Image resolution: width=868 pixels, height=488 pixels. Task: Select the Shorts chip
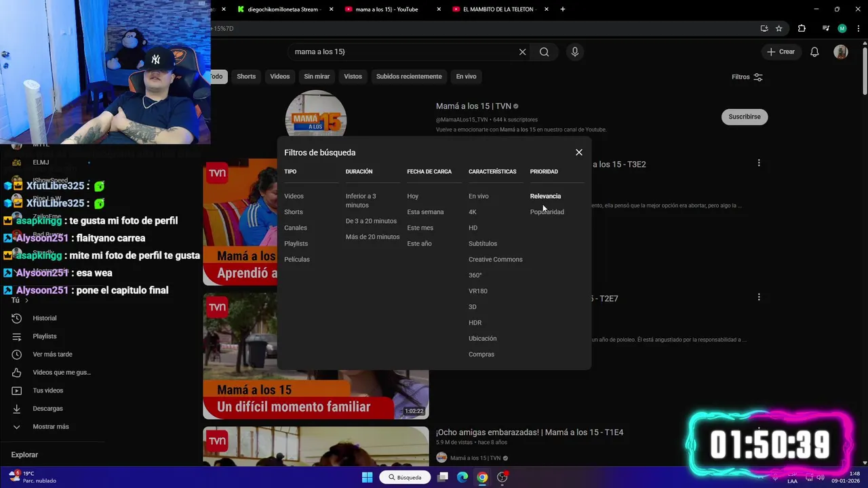coord(246,77)
